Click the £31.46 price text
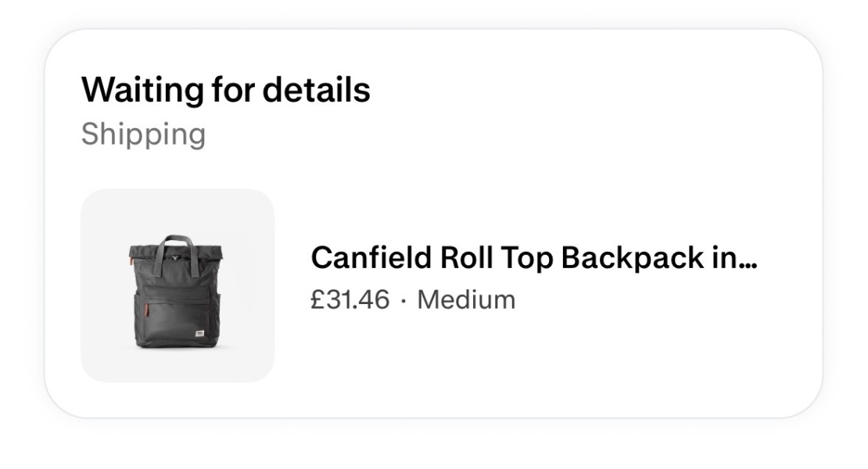The image size is (868, 469). click(349, 299)
